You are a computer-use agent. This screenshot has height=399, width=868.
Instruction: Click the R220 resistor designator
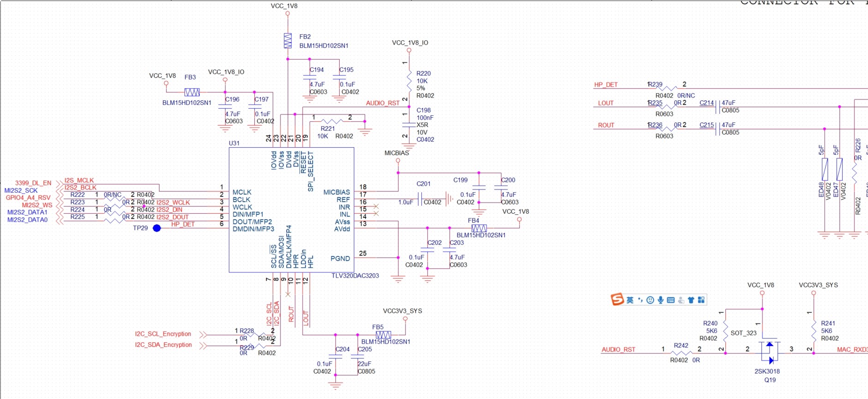coord(424,74)
